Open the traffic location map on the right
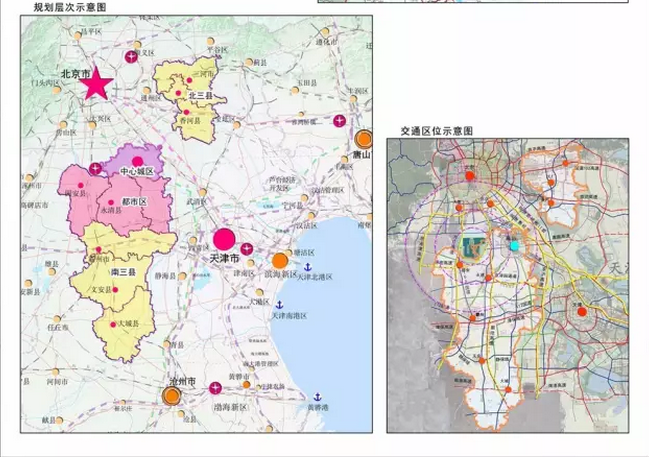This screenshot has height=457, width=649. pyautogui.click(x=507, y=285)
